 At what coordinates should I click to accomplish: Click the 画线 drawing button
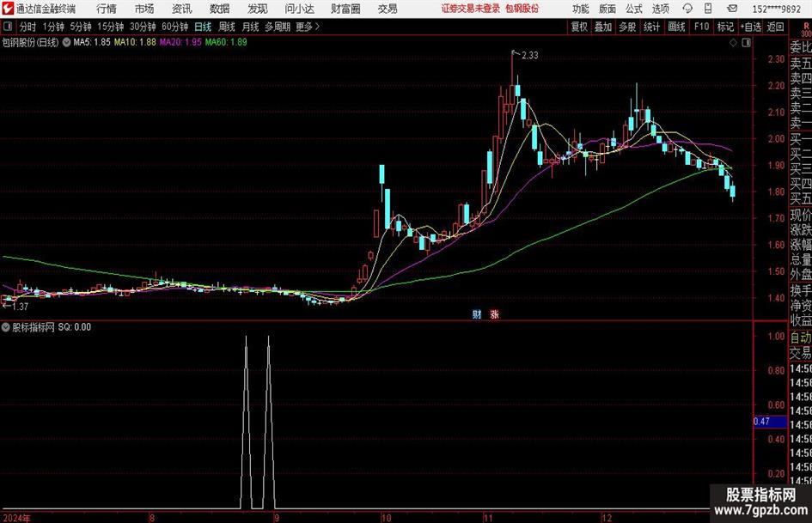click(676, 27)
